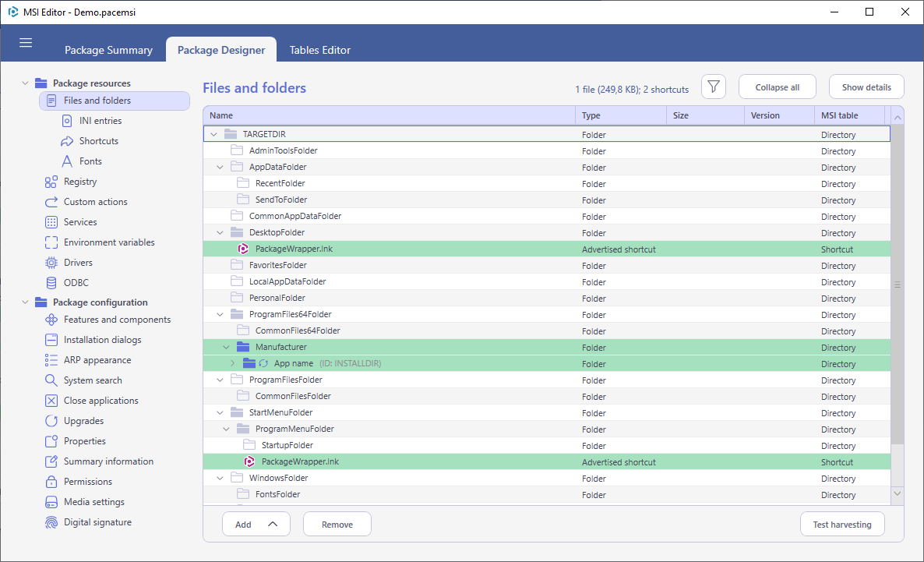This screenshot has height=562, width=924.
Task: Click the Shortcuts arrow icon in sidebar
Action: (66, 141)
